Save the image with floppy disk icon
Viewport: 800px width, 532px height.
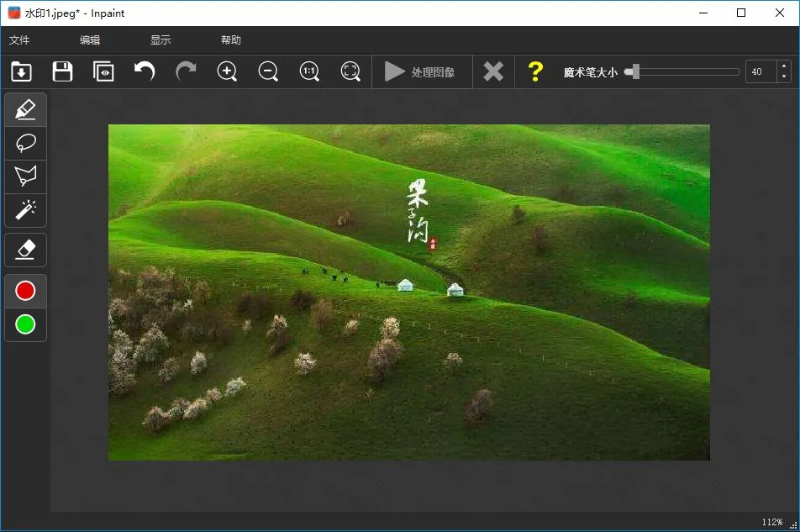[x=62, y=71]
